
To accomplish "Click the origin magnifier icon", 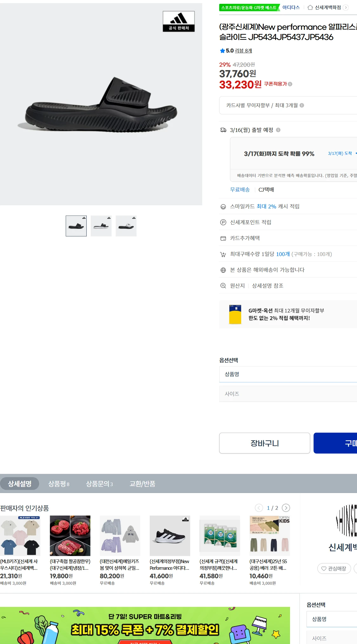I will pyautogui.click(x=223, y=286).
